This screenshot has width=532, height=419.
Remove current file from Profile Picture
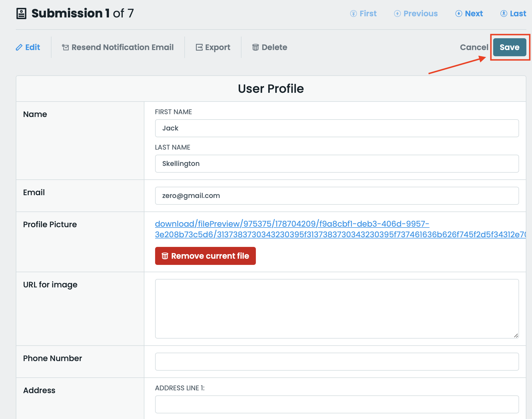point(205,256)
